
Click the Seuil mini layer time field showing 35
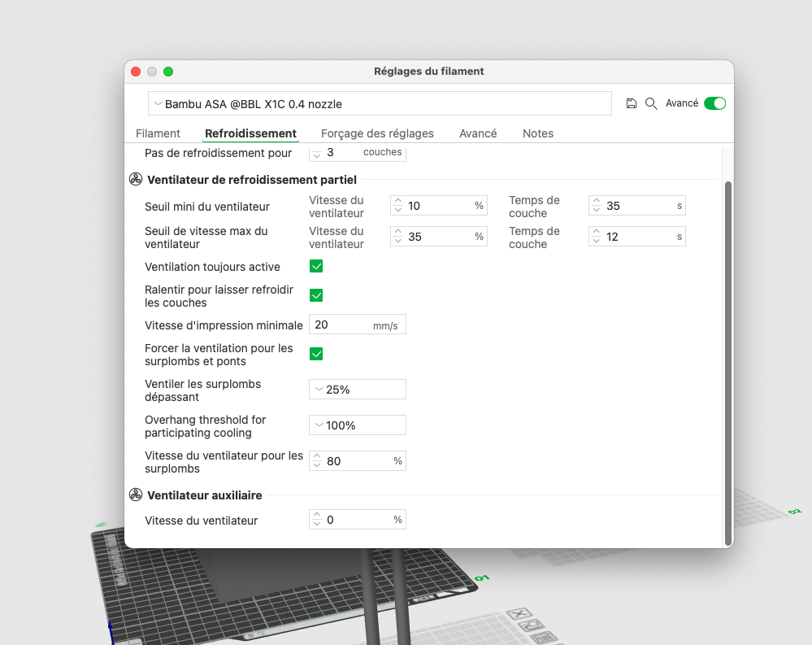click(637, 206)
